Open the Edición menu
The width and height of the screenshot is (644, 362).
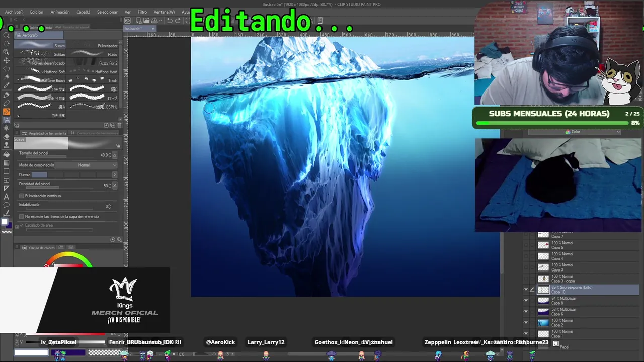[x=37, y=12]
